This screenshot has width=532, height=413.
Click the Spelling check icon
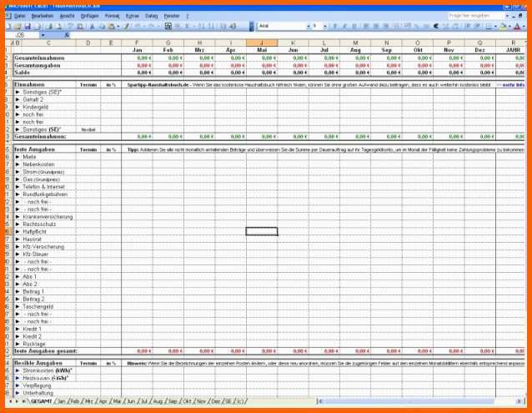point(70,26)
